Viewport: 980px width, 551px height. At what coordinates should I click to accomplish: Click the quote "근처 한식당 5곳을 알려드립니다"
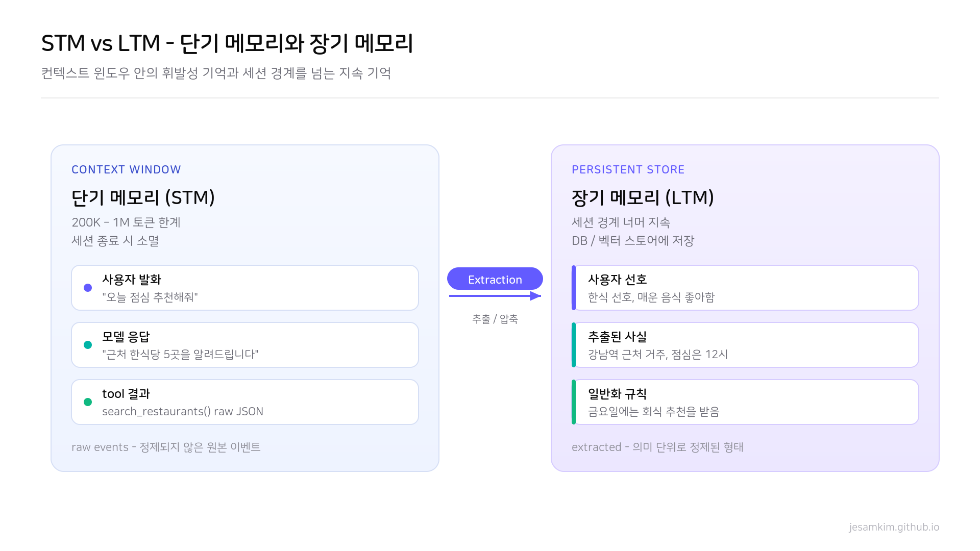(x=180, y=354)
